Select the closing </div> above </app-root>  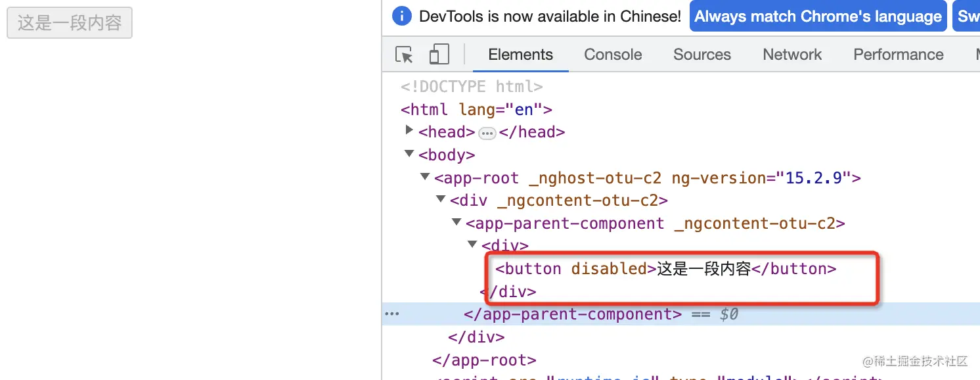click(x=476, y=337)
